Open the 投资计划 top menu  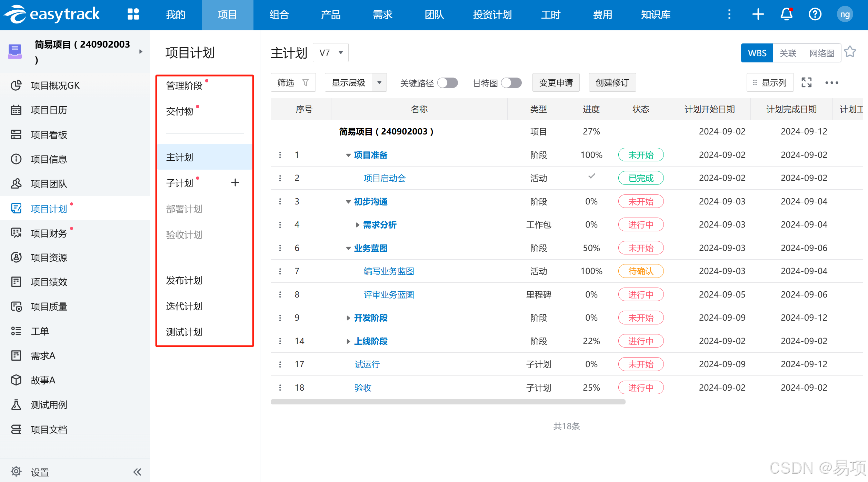[492, 14]
